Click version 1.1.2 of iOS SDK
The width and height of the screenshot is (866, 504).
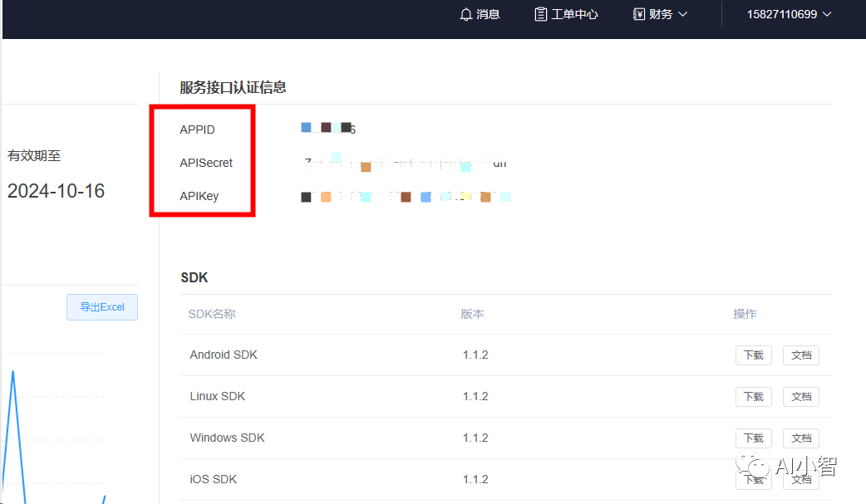click(x=475, y=479)
